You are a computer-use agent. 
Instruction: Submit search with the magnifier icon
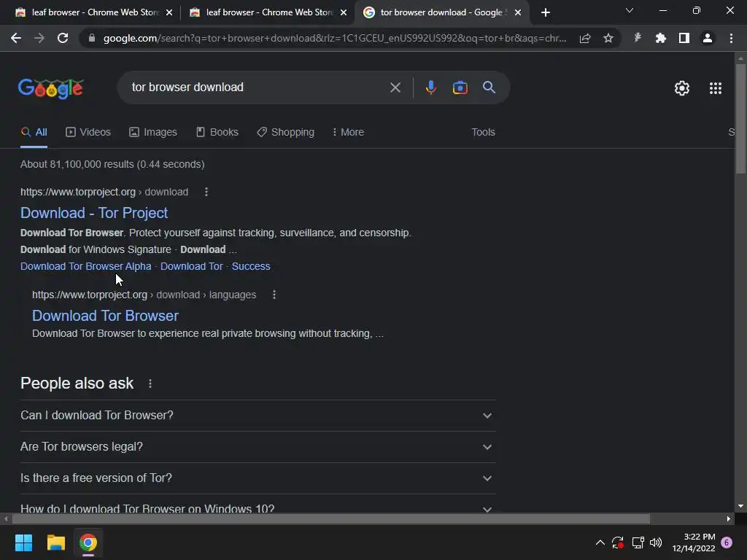click(489, 87)
